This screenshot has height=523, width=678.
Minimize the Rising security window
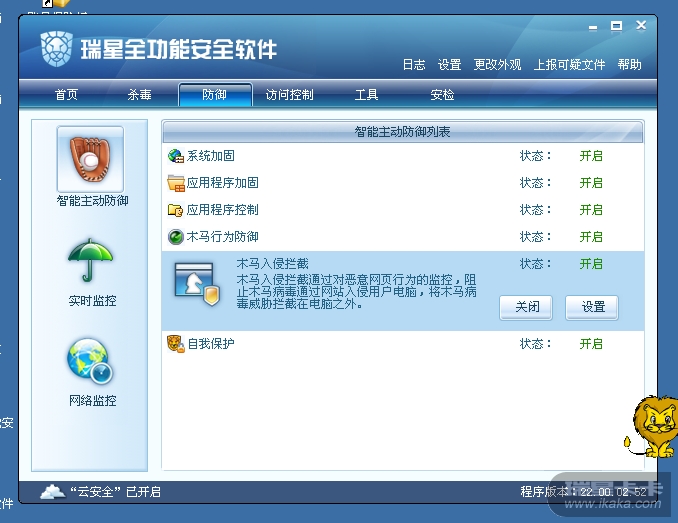click(593, 27)
